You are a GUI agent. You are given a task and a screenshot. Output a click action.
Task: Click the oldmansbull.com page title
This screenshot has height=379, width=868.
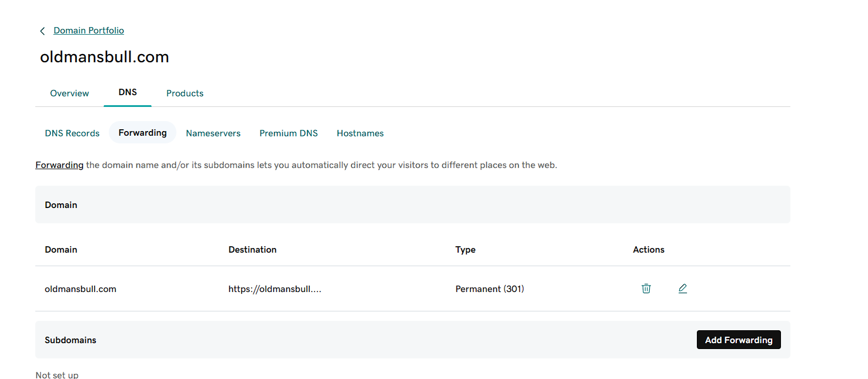point(105,57)
